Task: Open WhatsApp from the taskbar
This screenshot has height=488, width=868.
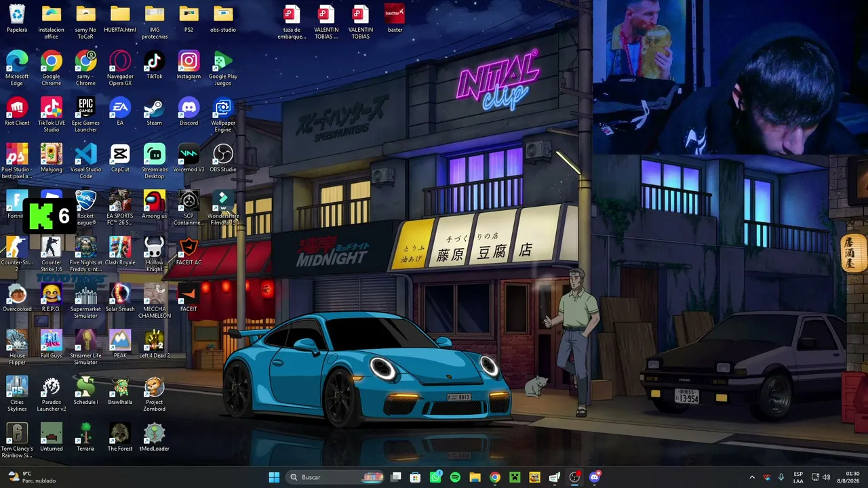Action: (435, 477)
